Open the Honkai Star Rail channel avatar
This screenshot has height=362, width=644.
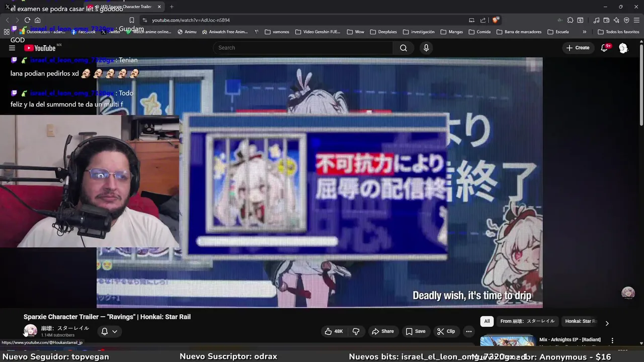click(31, 331)
